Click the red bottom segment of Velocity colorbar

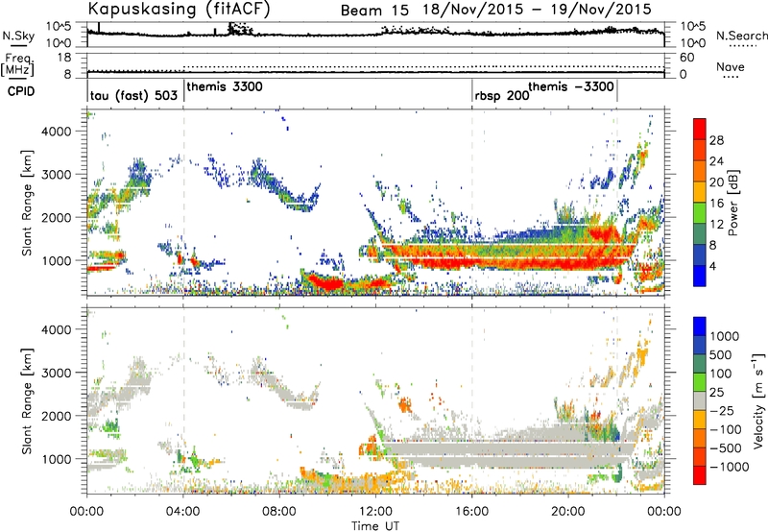(x=700, y=475)
